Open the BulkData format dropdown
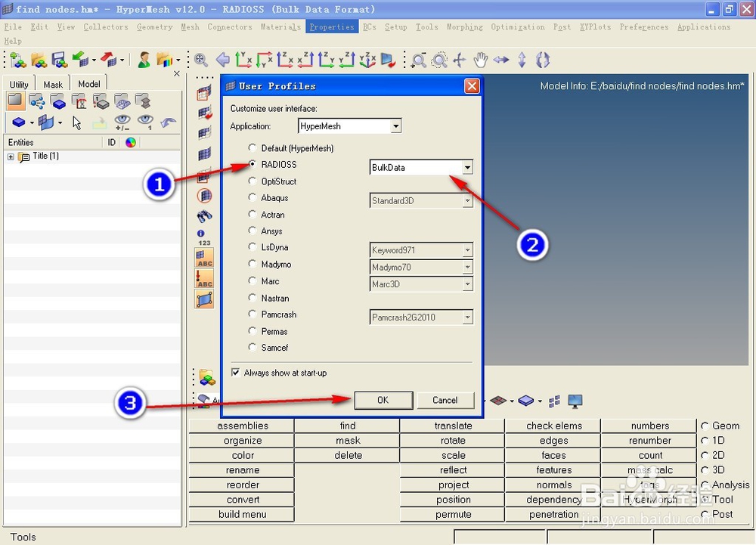The height and width of the screenshot is (545, 756). coord(467,168)
